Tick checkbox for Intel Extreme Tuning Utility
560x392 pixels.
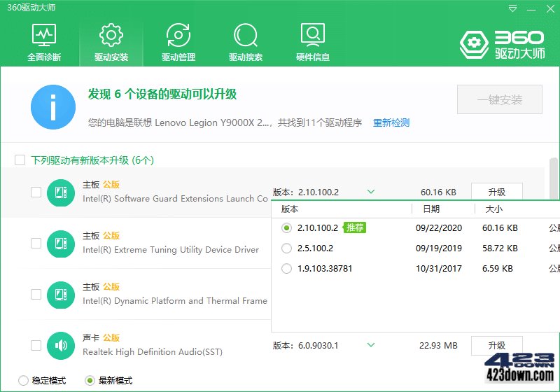[36, 243]
